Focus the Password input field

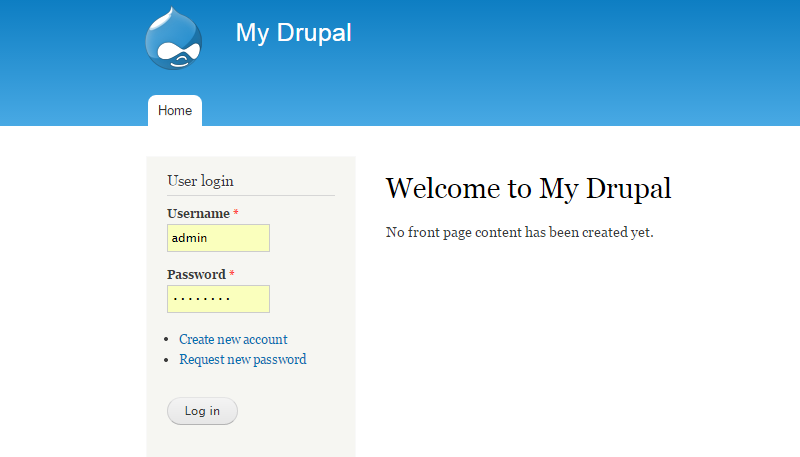[218, 299]
